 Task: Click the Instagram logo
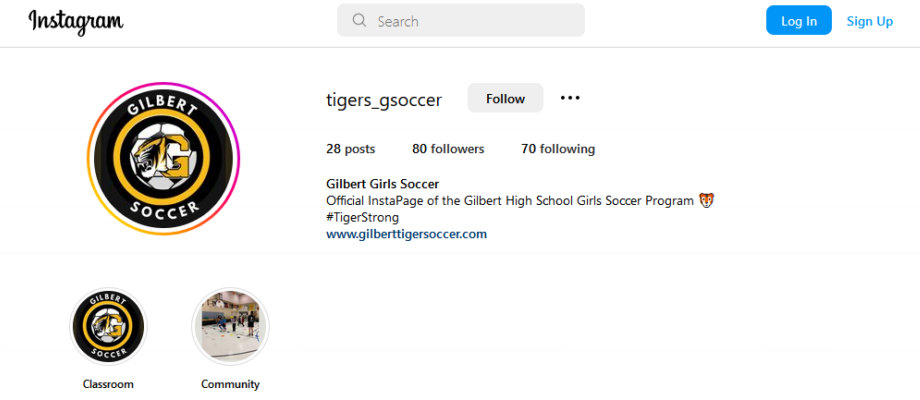[76, 22]
